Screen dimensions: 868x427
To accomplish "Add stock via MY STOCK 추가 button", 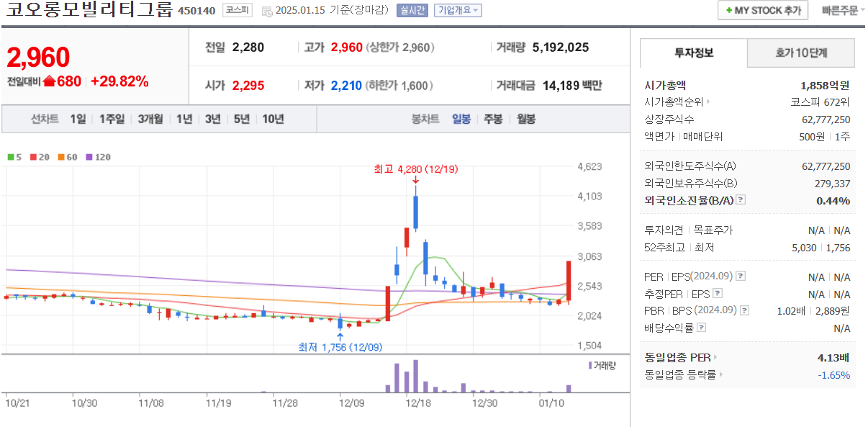I will (x=763, y=10).
